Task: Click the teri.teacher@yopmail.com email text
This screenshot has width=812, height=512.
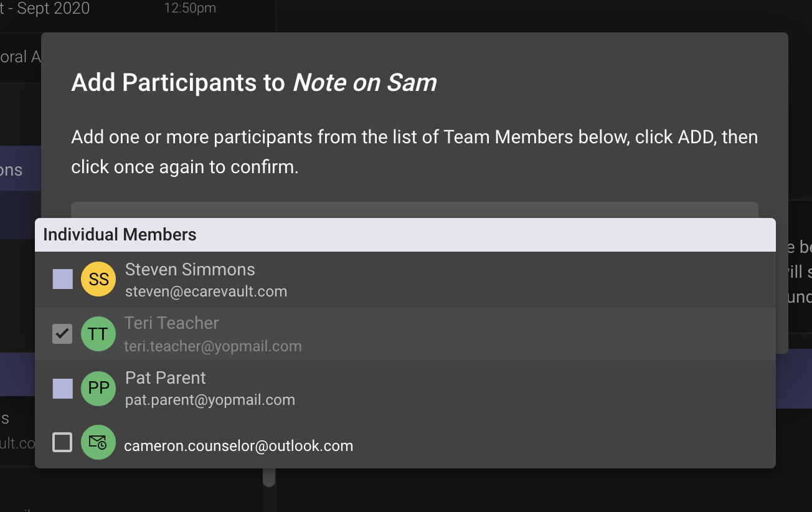Action: (x=213, y=346)
